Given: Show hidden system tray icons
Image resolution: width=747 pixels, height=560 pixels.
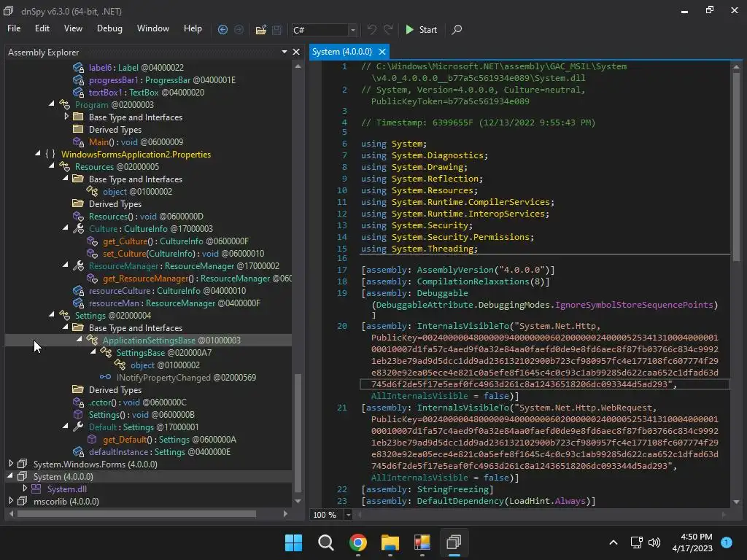Looking at the screenshot, I should pos(613,542).
